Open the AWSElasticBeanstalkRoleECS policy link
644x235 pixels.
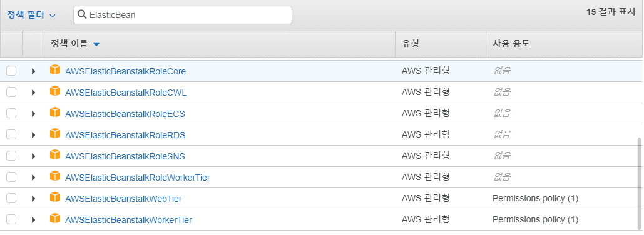coord(125,114)
